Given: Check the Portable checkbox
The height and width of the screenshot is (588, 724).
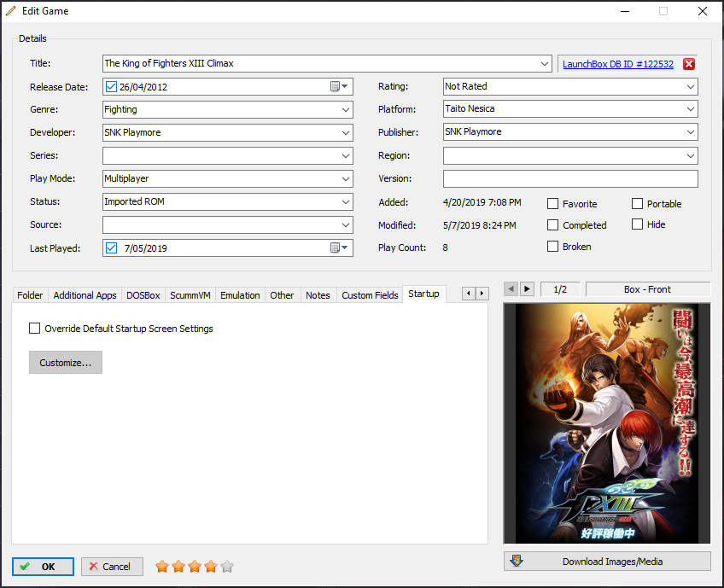Looking at the screenshot, I should tap(637, 203).
